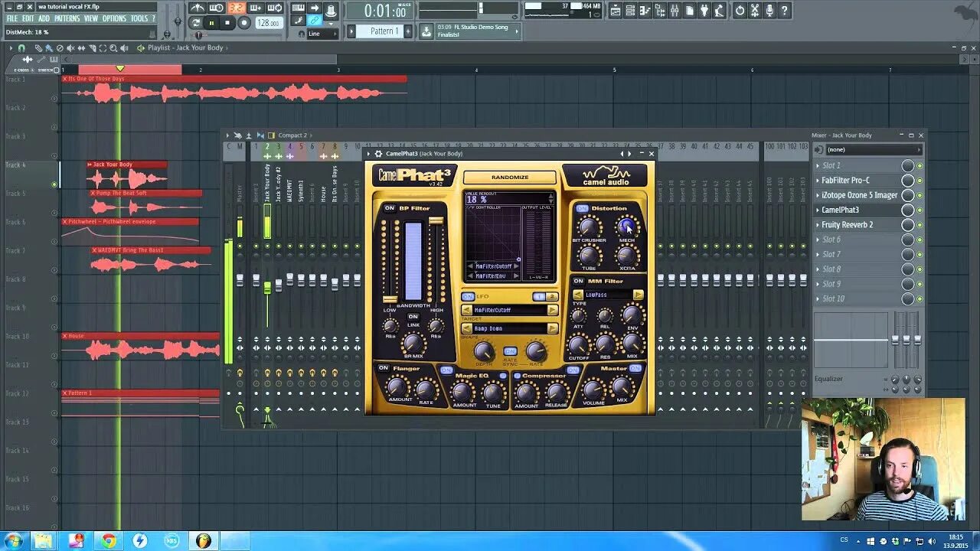Open the CamelPhat3 slot in Mixer
980x551 pixels.
click(x=840, y=210)
